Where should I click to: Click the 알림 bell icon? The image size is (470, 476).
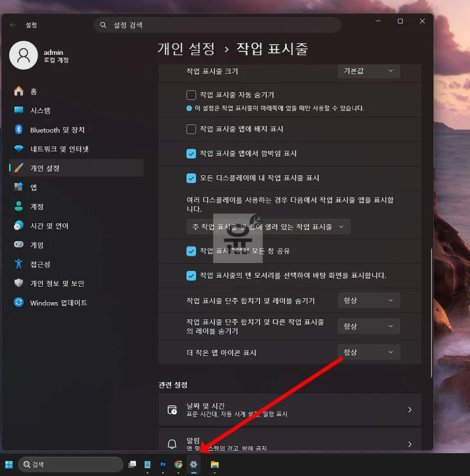tap(172, 444)
